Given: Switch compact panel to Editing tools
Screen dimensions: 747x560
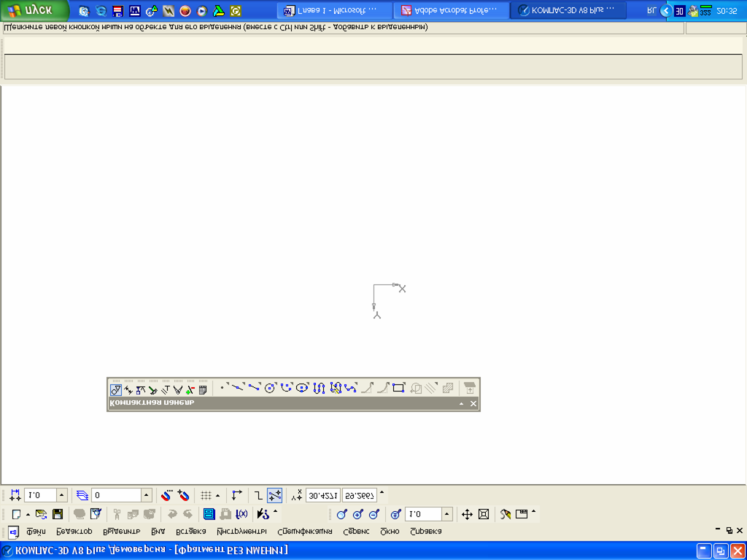Looking at the screenshot, I should (x=153, y=390).
